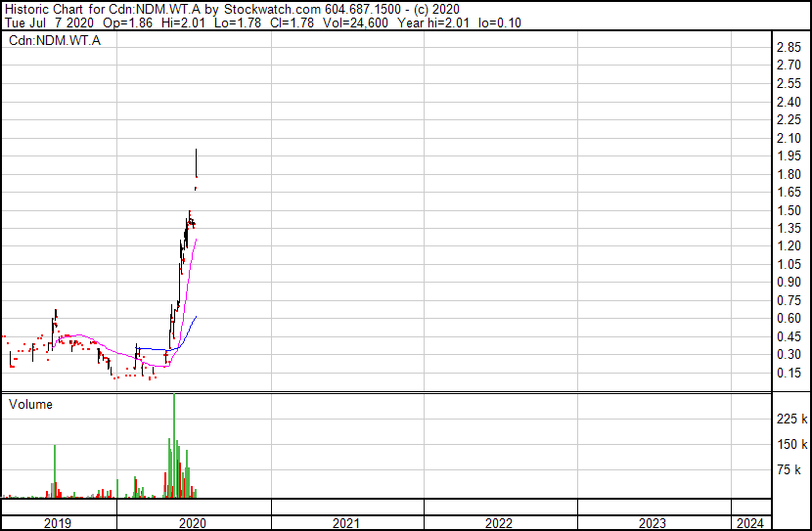Select the 0.15 price axis label

pos(789,373)
